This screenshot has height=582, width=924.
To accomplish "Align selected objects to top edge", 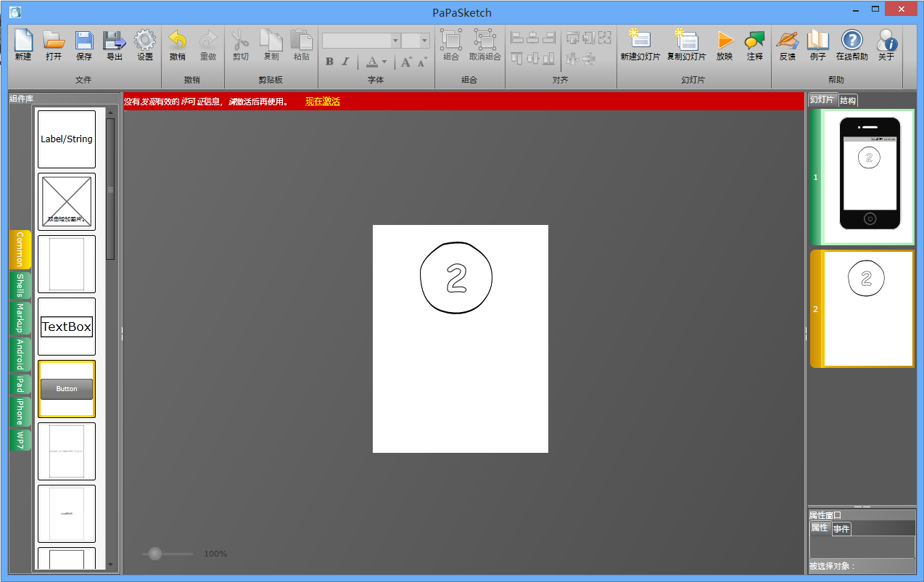I will (517, 58).
